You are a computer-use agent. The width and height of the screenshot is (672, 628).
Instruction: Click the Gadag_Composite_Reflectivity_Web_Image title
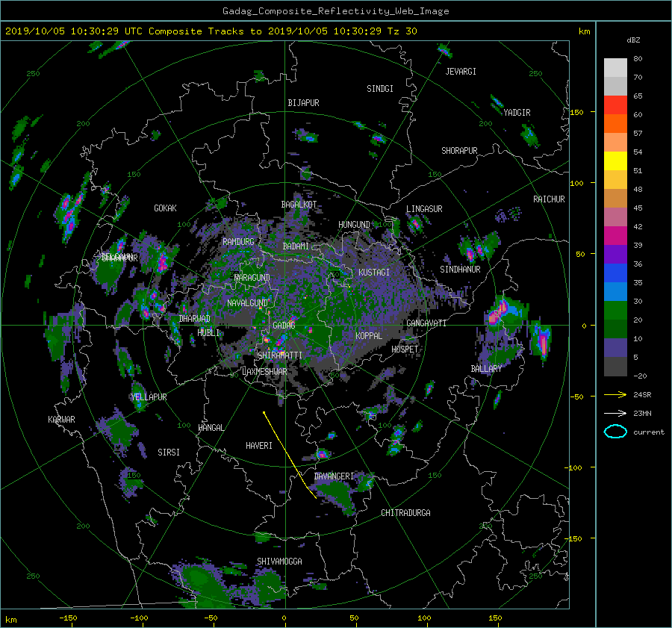click(335, 11)
